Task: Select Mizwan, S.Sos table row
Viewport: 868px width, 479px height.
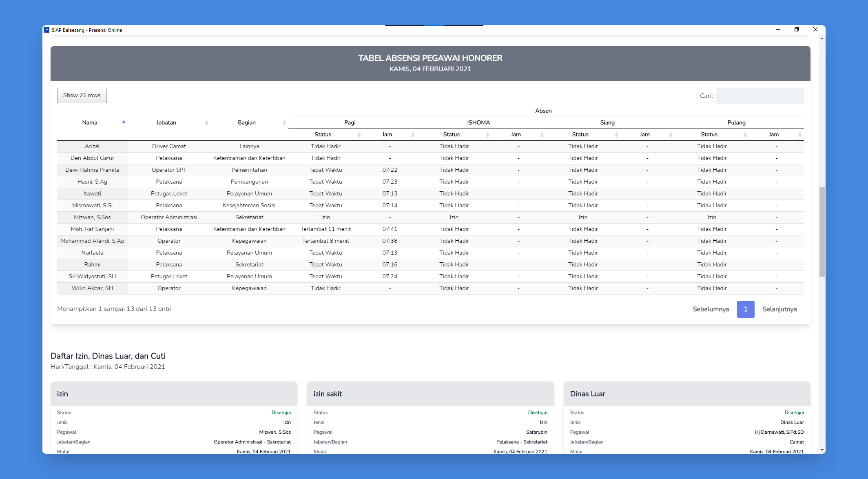Action: pos(92,217)
